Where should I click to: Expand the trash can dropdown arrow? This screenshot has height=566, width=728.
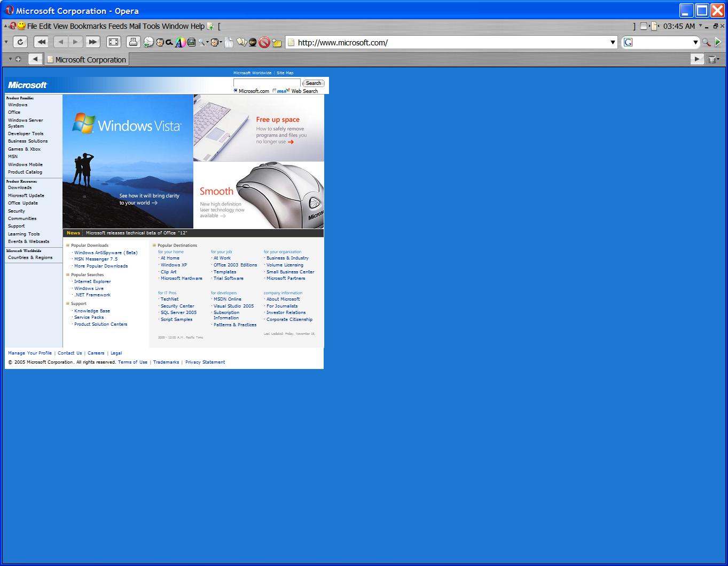(718, 59)
